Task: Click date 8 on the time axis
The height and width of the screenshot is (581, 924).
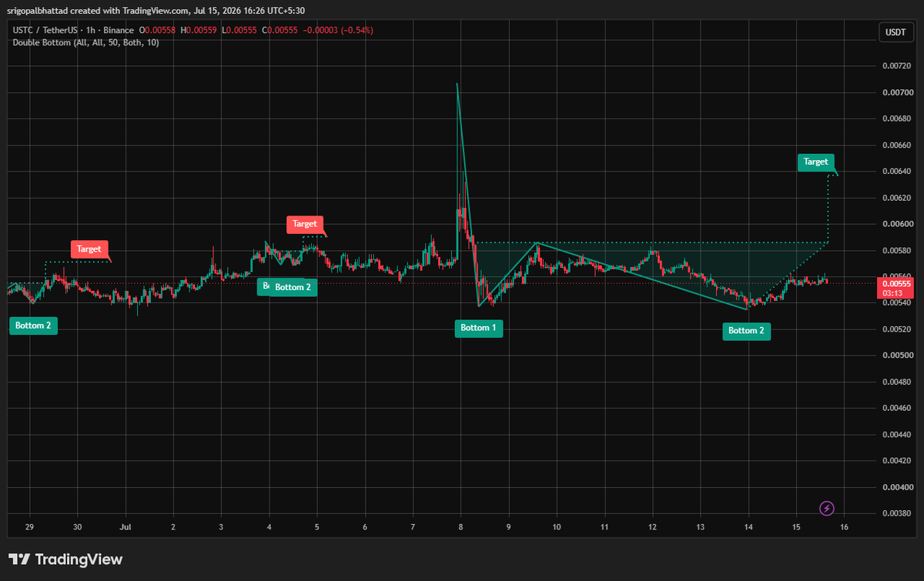Action: 460,528
